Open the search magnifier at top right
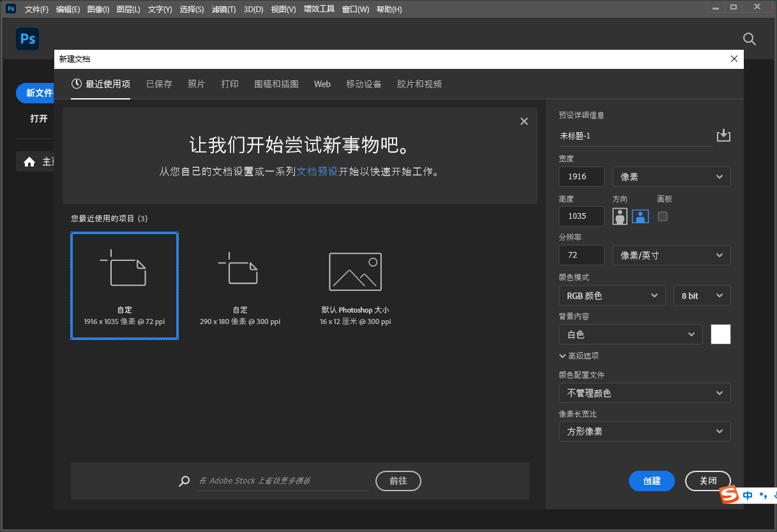Image resolution: width=777 pixels, height=532 pixels. [x=749, y=39]
